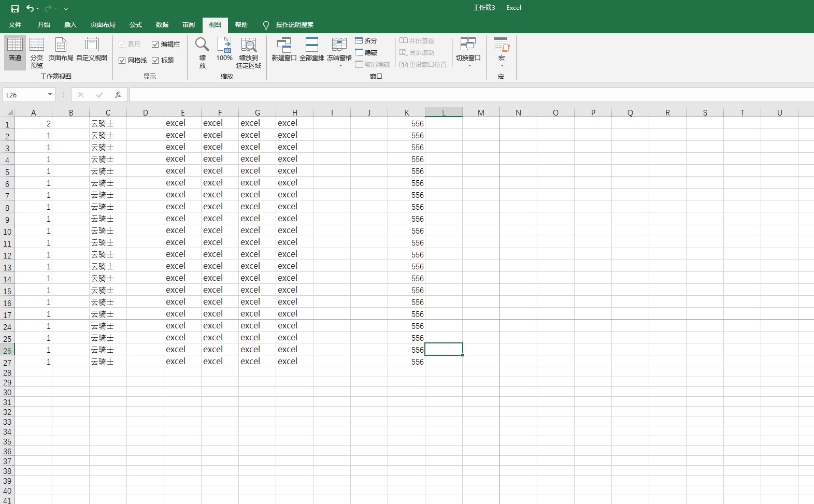814x504 pixels.
Task: Click cell A1 containing 2
Action: tap(34, 123)
